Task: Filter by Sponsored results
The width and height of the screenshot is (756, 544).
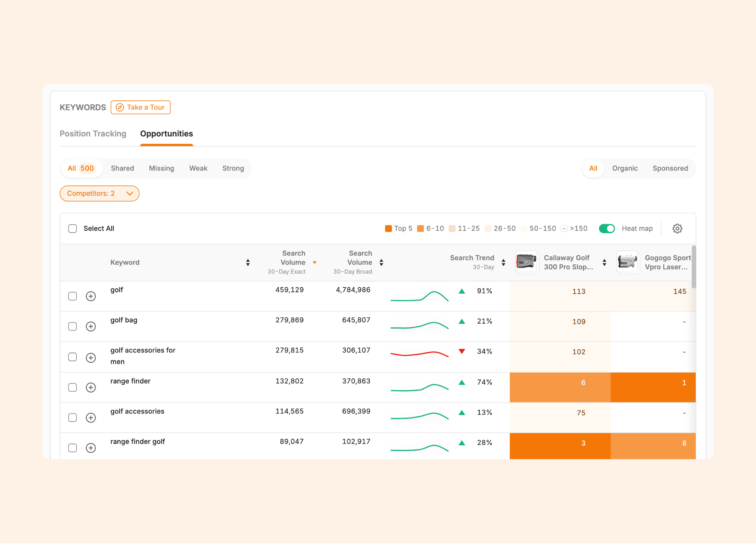Action: pos(670,168)
